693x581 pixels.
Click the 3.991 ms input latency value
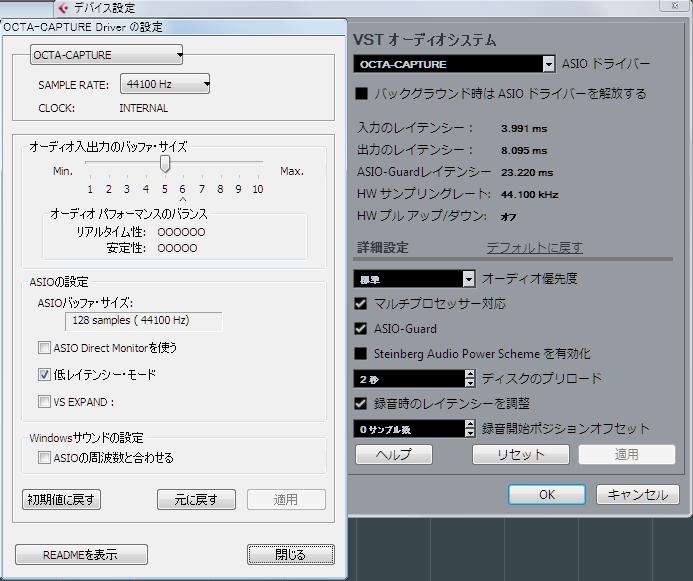point(524,129)
